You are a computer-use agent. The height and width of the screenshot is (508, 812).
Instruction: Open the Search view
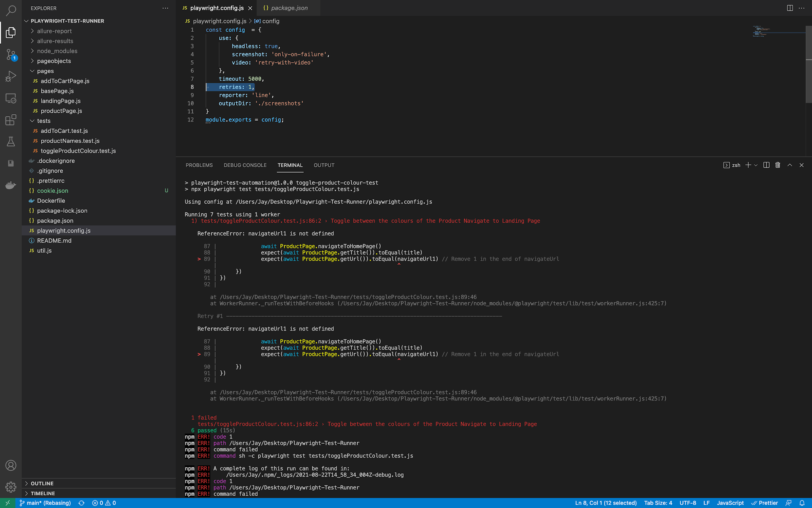[11, 11]
